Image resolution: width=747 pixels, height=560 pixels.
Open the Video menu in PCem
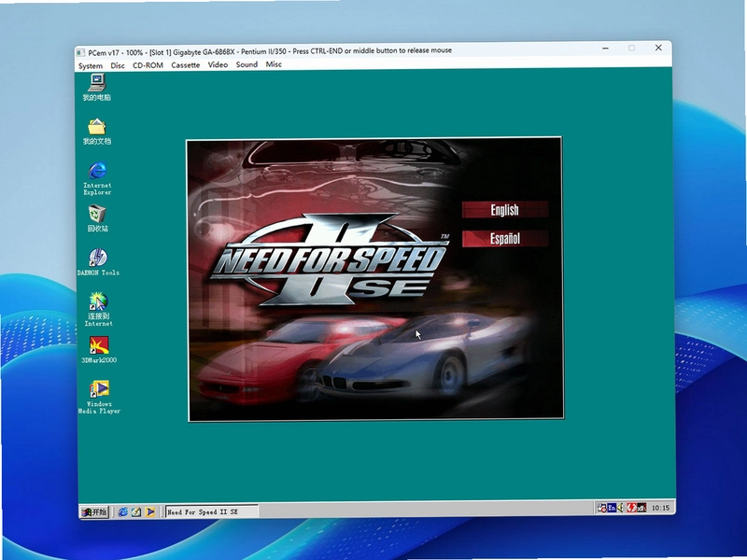click(x=218, y=64)
